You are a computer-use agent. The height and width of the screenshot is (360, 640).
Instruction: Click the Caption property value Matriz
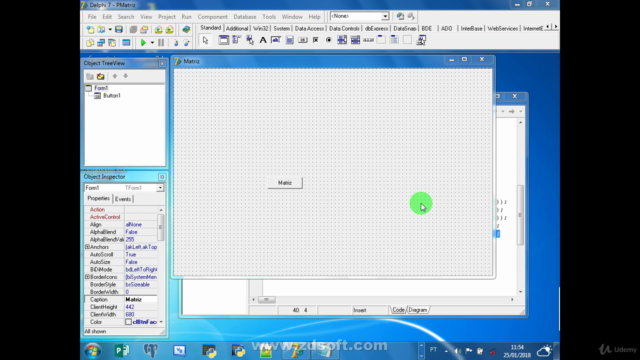coord(140,300)
